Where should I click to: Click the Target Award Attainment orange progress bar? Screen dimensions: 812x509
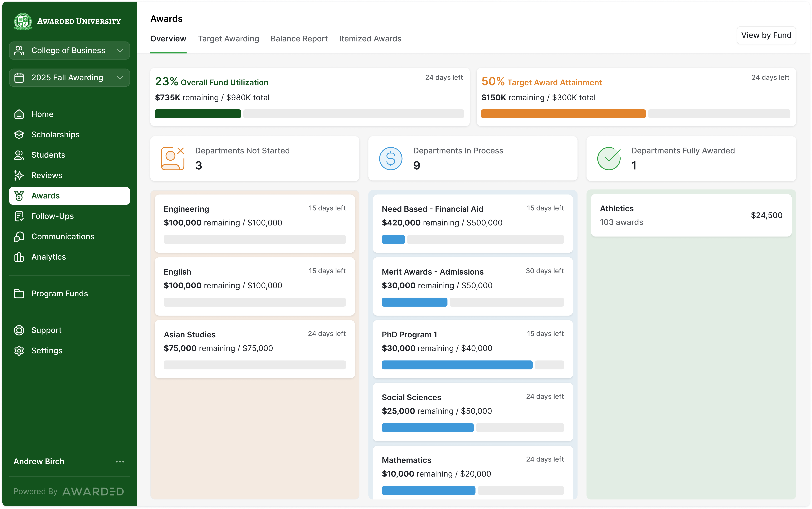coord(563,114)
